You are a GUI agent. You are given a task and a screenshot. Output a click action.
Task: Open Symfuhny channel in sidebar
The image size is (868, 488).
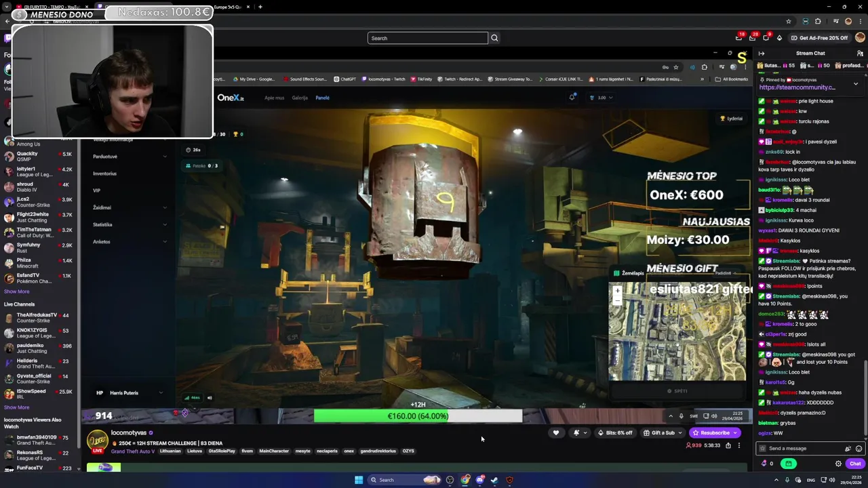39,247
